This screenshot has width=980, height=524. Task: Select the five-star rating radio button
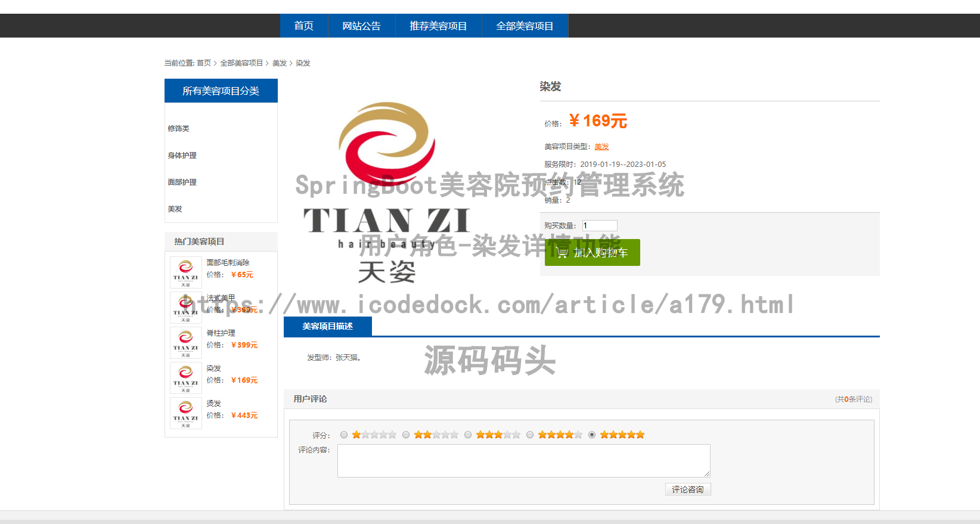click(x=592, y=435)
